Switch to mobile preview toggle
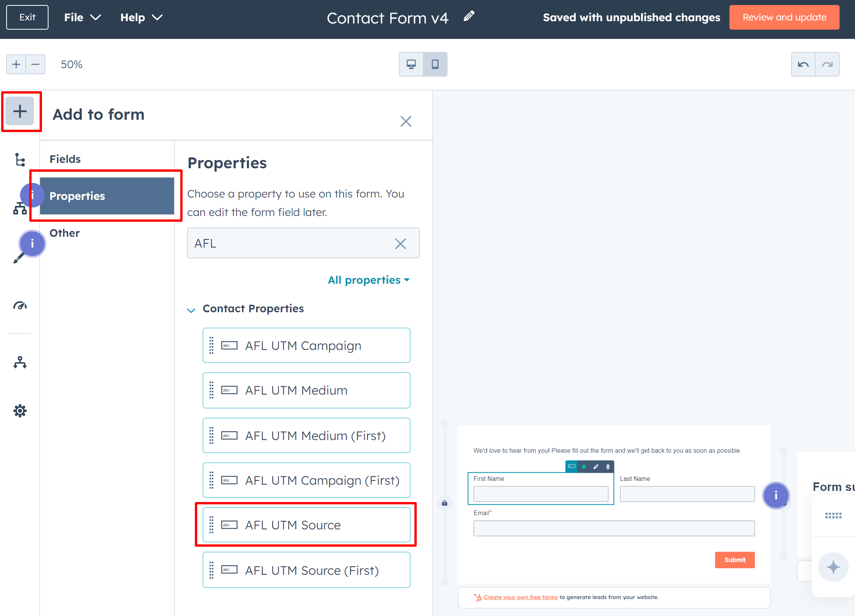855x616 pixels. pos(435,64)
